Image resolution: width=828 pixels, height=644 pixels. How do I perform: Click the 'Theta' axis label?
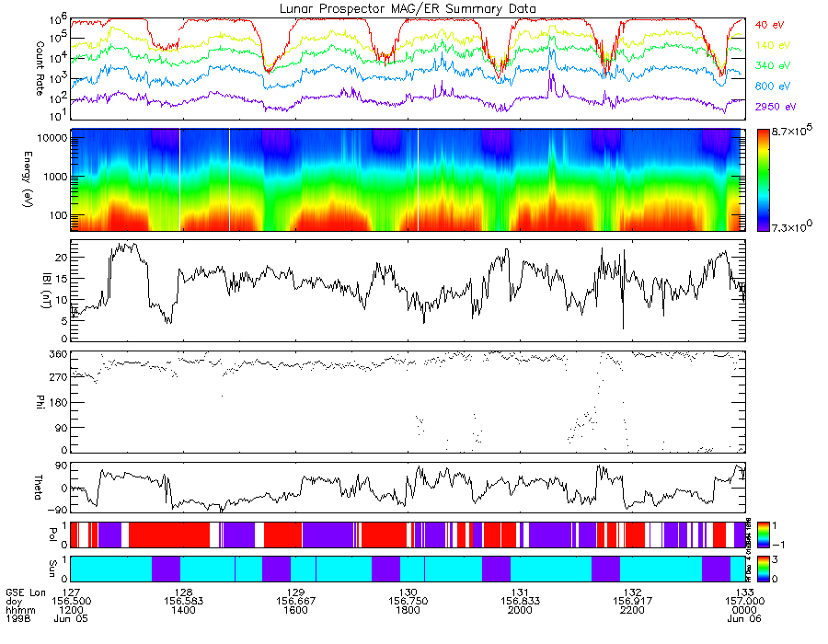[x=38, y=488]
